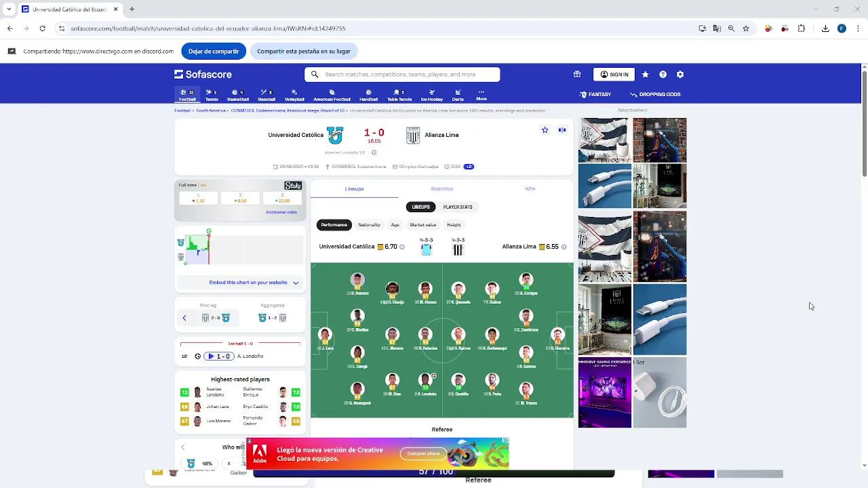Click the gift box icon in header
868x488 pixels.
point(577,75)
